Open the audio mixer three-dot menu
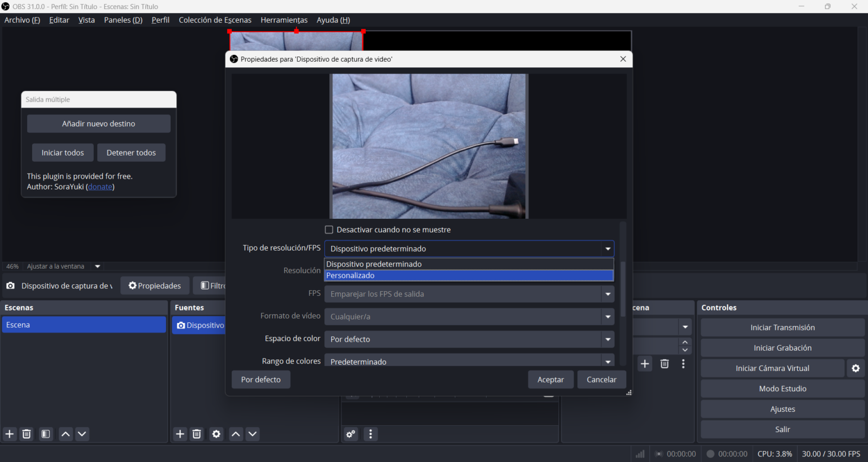The image size is (868, 462). click(371, 434)
